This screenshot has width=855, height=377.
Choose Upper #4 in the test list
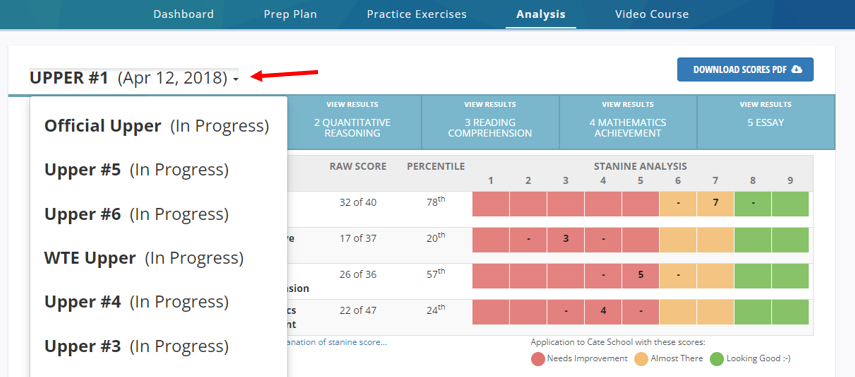coord(136,302)
